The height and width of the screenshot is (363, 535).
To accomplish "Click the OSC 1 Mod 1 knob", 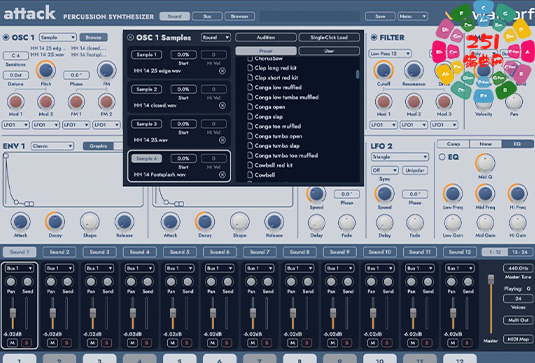I will coord(15,101).
